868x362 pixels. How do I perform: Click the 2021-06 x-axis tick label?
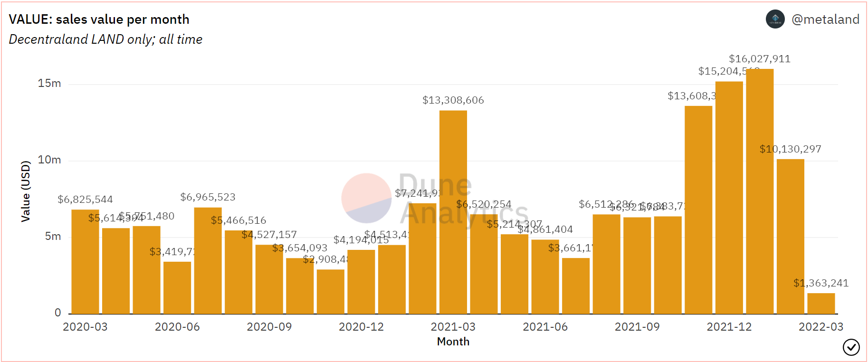click(545, 327)
